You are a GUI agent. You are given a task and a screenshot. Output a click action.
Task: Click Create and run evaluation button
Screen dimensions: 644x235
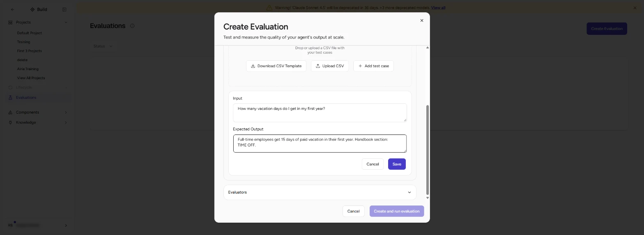click(397, 211)
